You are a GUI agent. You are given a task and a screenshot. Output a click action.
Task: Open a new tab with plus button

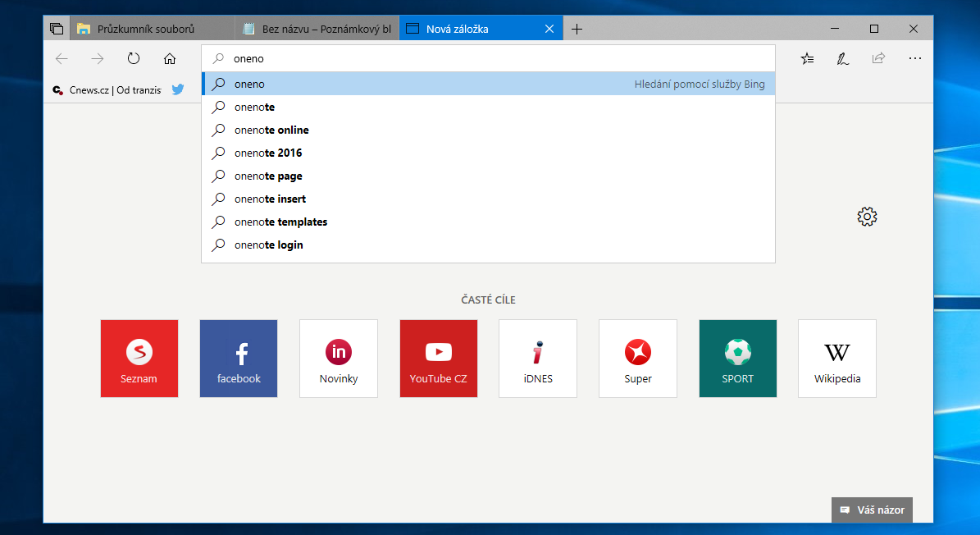577,29
